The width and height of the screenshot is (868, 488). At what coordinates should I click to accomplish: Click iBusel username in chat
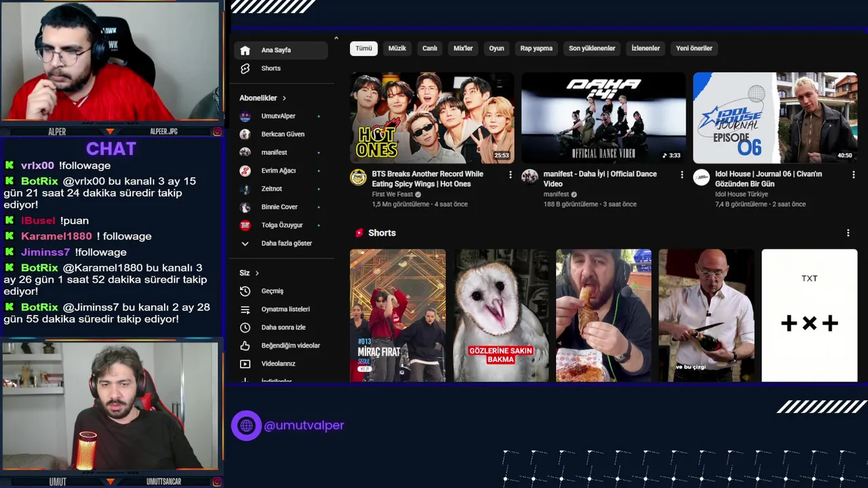pos(38,221)
